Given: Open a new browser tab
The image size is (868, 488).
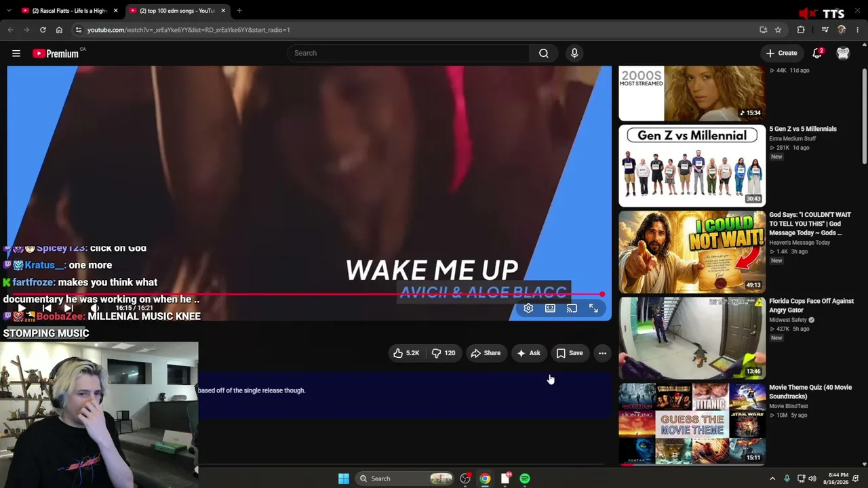Looking at the screenshot, I should (x=239, y=11).
